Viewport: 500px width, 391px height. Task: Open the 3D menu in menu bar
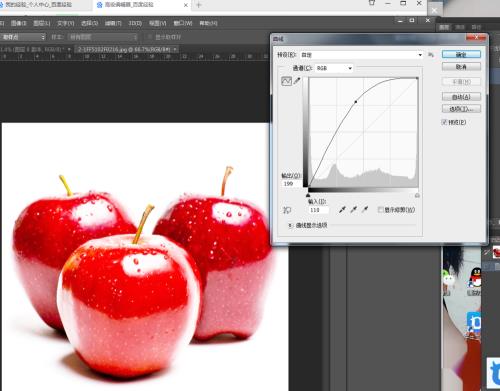point(135,23)
